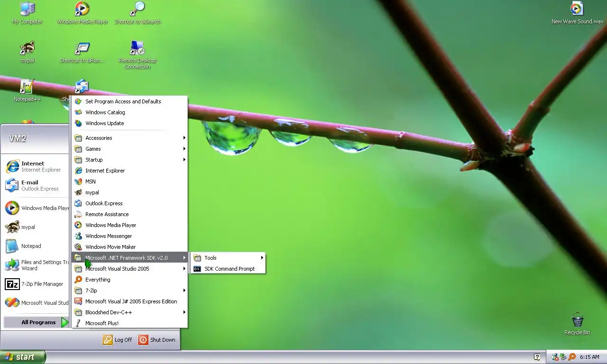Screen dimensions: 607x364
Task: Open the My Computer desktop icon
Action: pyautogui.click(x=27, y=9)
